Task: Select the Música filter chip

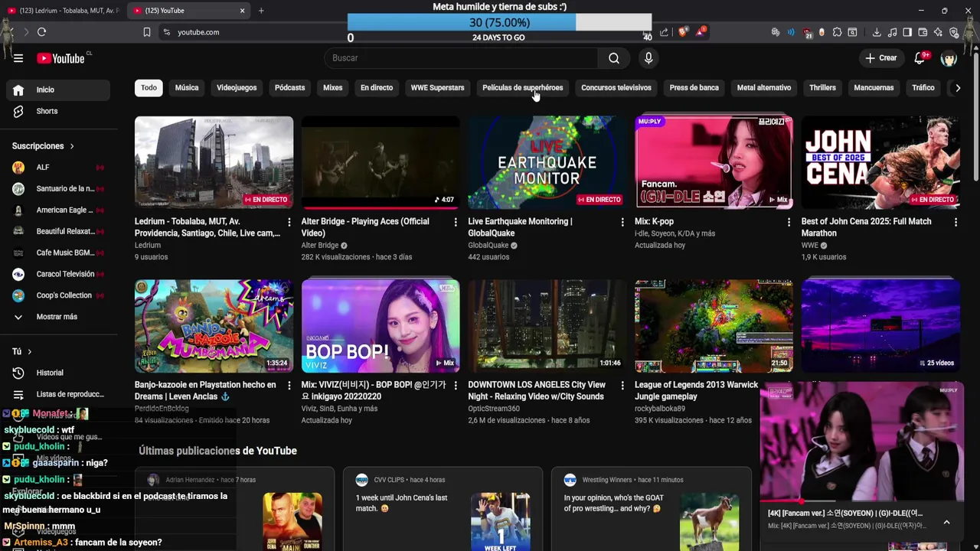Action: click(187, 88)
